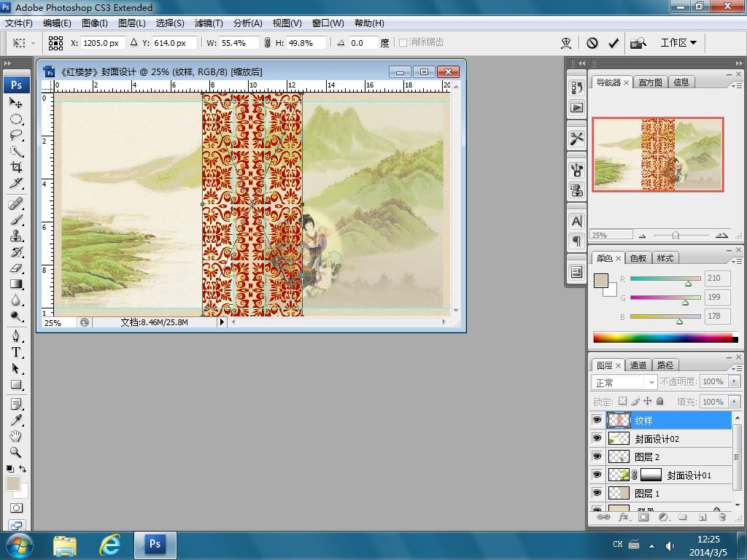
Task: Toggle lock transparent pixels
Action: coord(622,401)
